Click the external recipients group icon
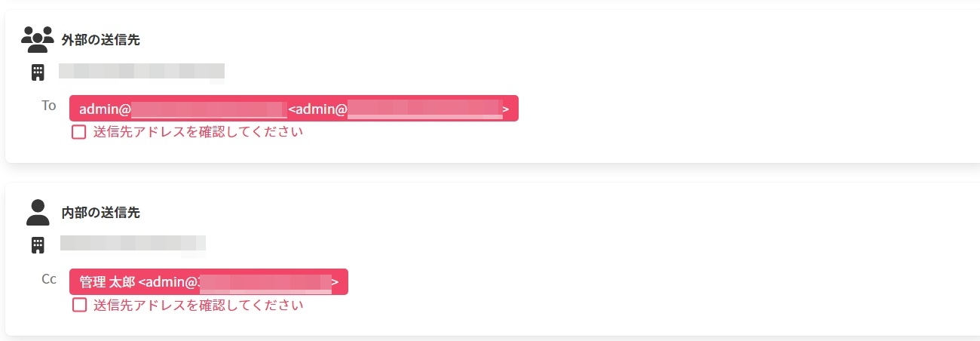 (38, 39)
